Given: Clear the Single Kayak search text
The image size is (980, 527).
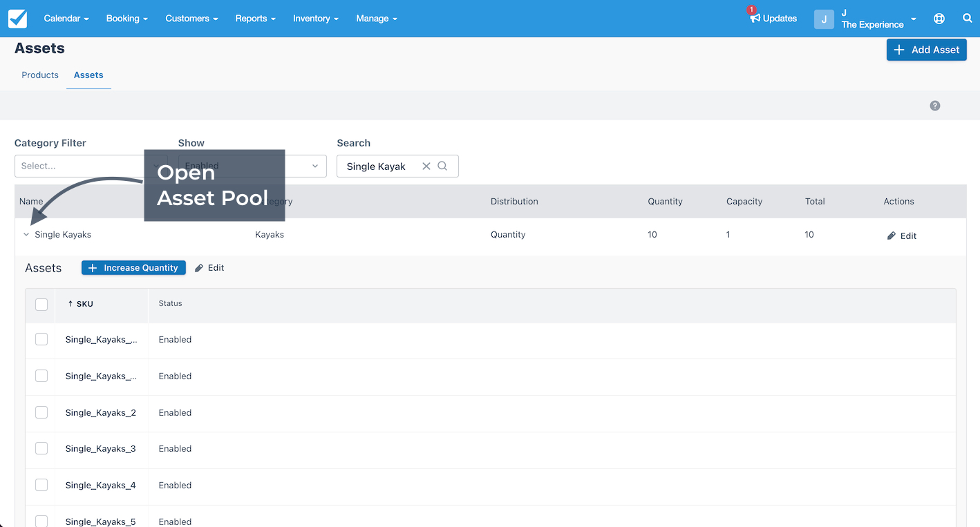Looking at the screenshot, I should point(426,166).
